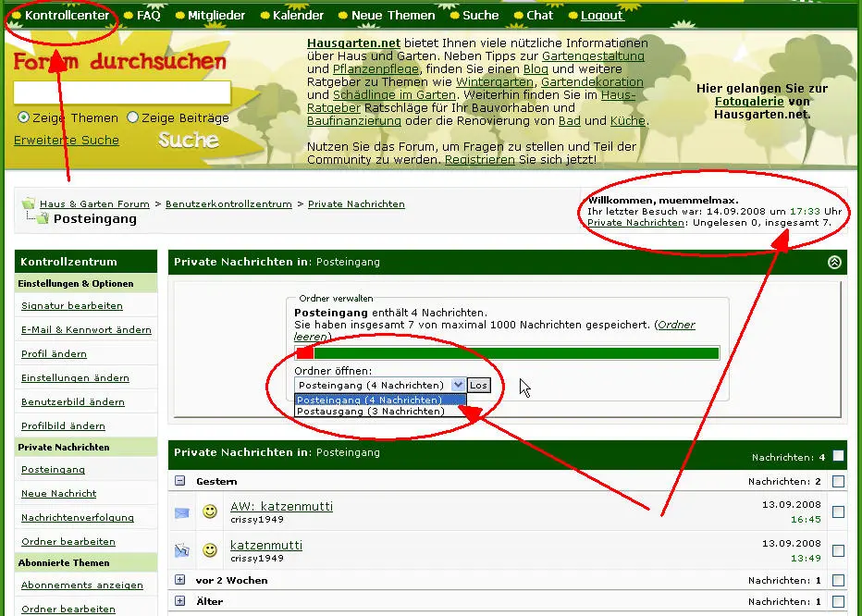
Task: Open Neue Themen in top navigation
Action: 393,16
